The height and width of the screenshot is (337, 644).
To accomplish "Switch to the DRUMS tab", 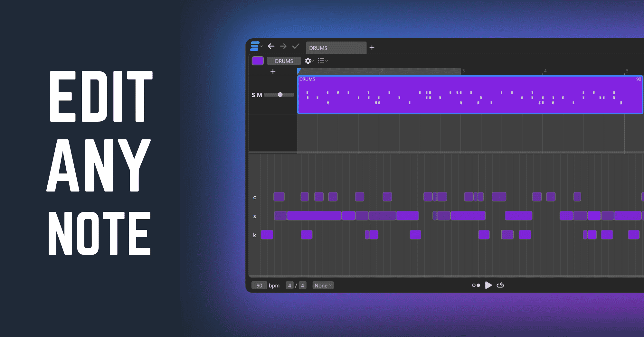I will [335, 48].
